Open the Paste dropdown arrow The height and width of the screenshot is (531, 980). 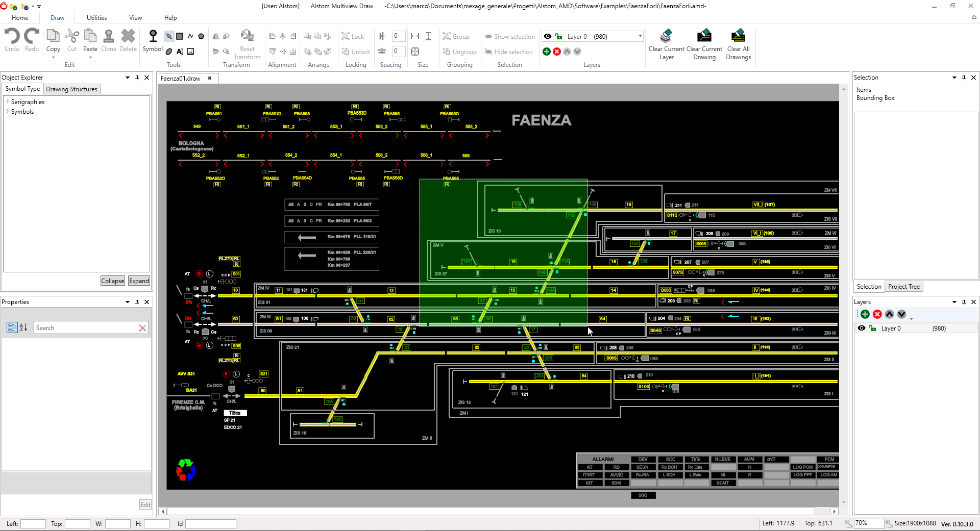90,57
